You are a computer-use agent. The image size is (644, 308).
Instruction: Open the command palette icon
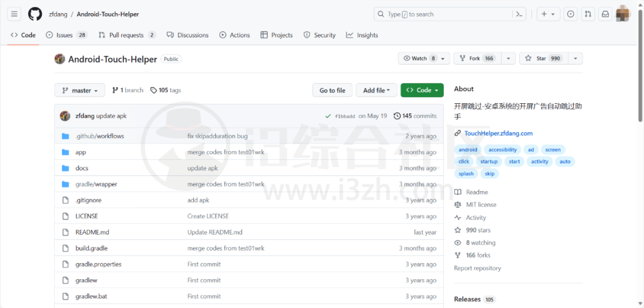click(x=519, y=14)
